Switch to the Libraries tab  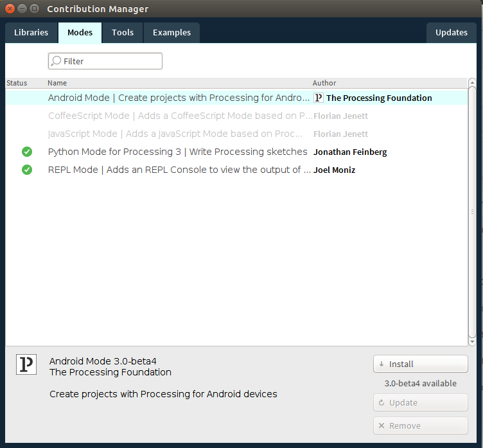pyautogui.click(x=31, y=32)
